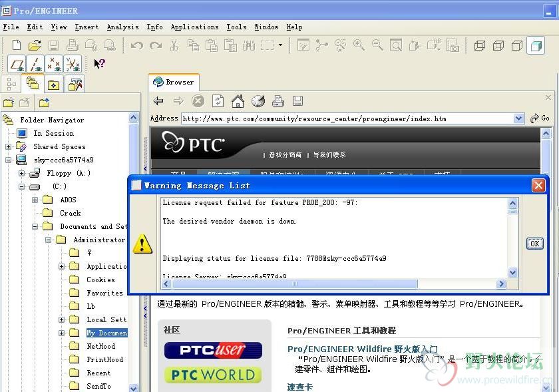Click browser Forward arrow icon
Image resolution: width=559 pixels, height=392 pixels.
click(178, 101)
